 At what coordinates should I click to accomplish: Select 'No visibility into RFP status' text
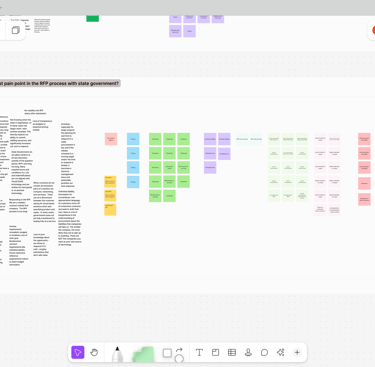(34, 112)
